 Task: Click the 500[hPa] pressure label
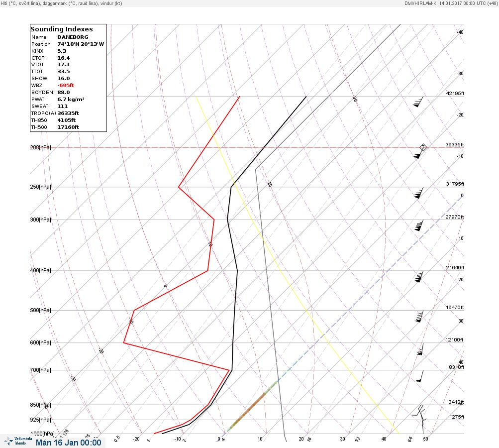pos(40,311)
